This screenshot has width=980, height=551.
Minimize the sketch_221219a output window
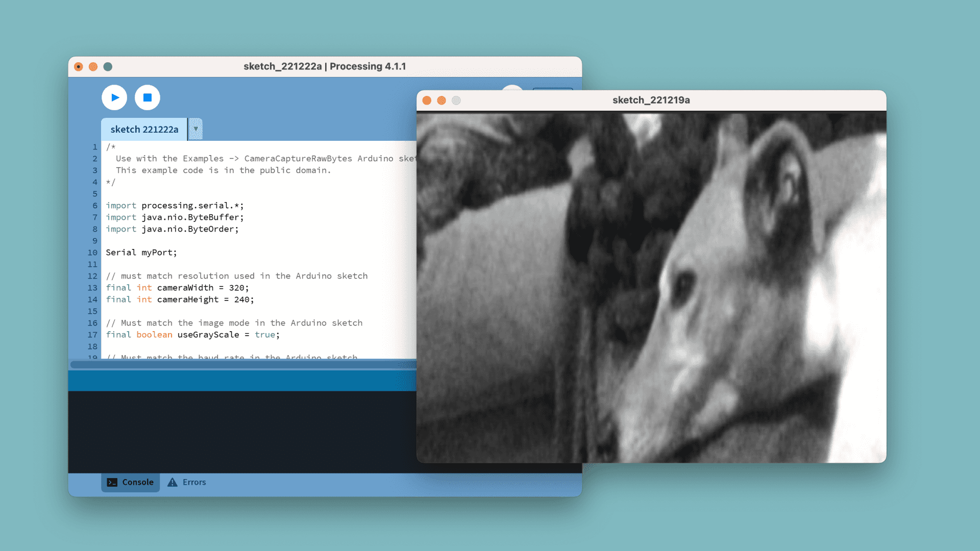(x=442, y=101)
